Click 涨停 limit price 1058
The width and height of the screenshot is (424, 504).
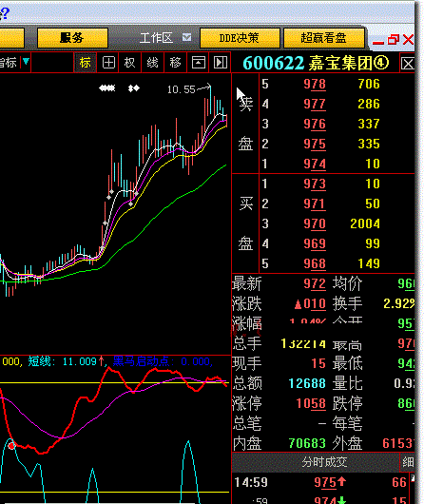tap(311, 403)
